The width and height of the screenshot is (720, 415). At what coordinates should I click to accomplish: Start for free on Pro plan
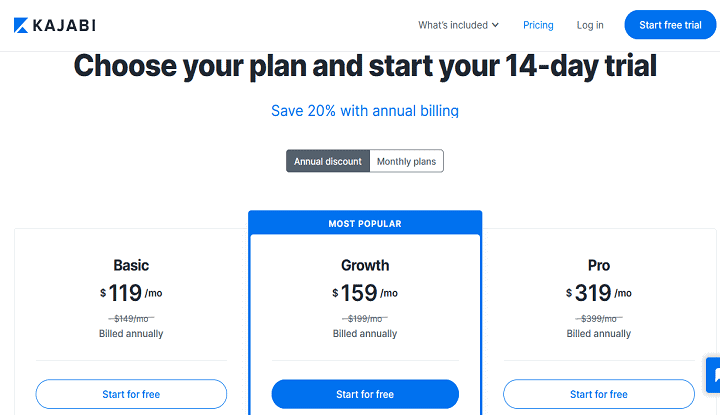click(599, 394)
